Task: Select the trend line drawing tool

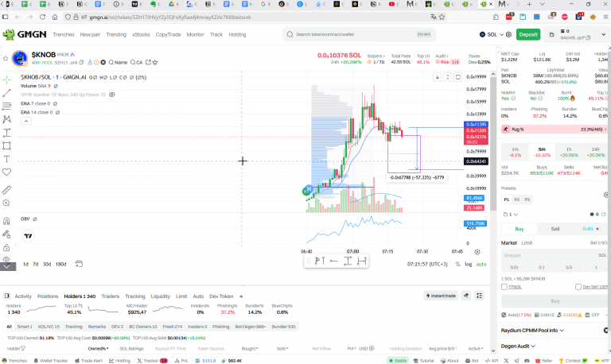Action: point(6,93)
